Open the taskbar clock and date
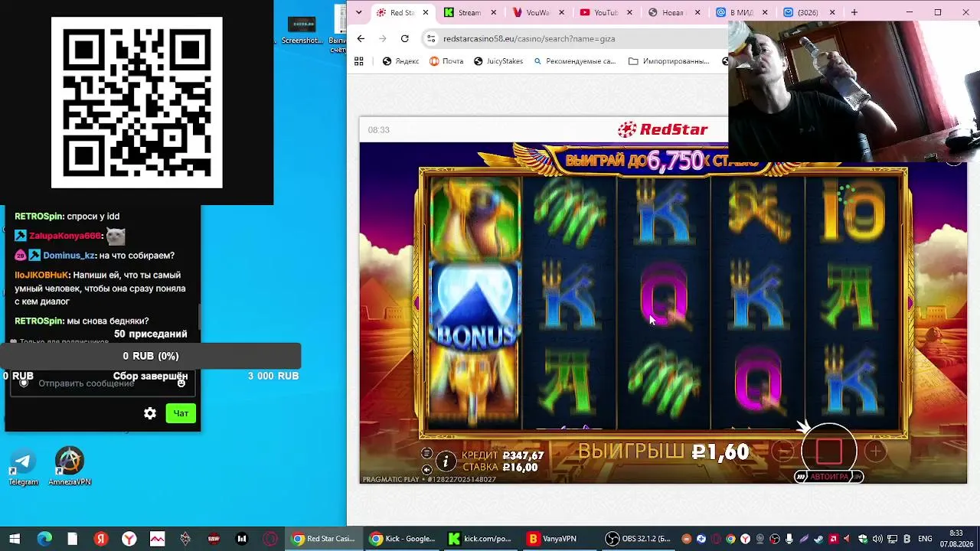Image resolution: width=980 pixels, height=551 pixels. [x=956, y=539]
